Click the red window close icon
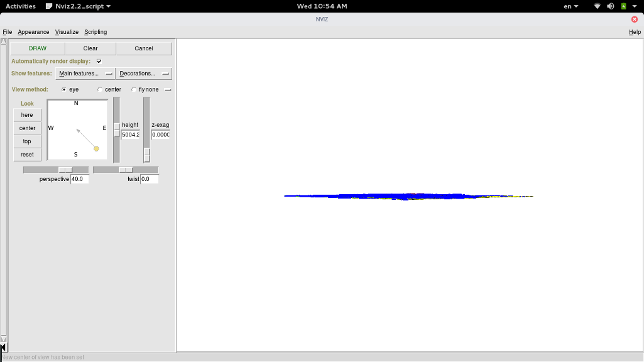 coord(635,19)
